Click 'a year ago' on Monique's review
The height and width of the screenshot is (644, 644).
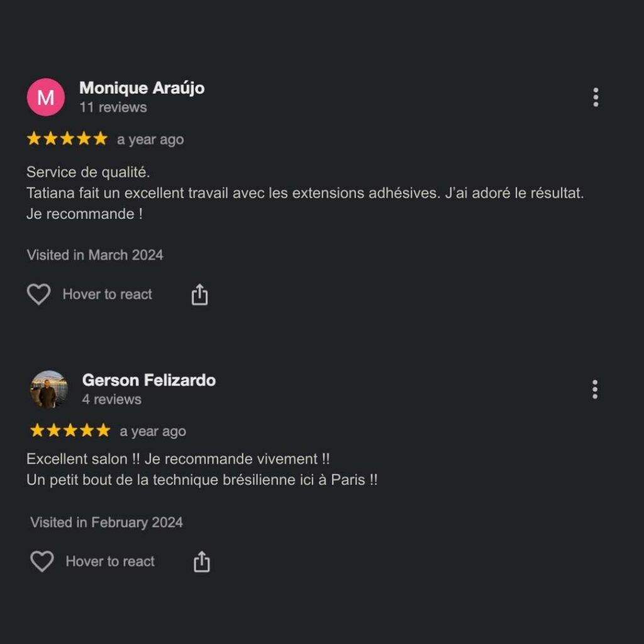coord(150,140)
